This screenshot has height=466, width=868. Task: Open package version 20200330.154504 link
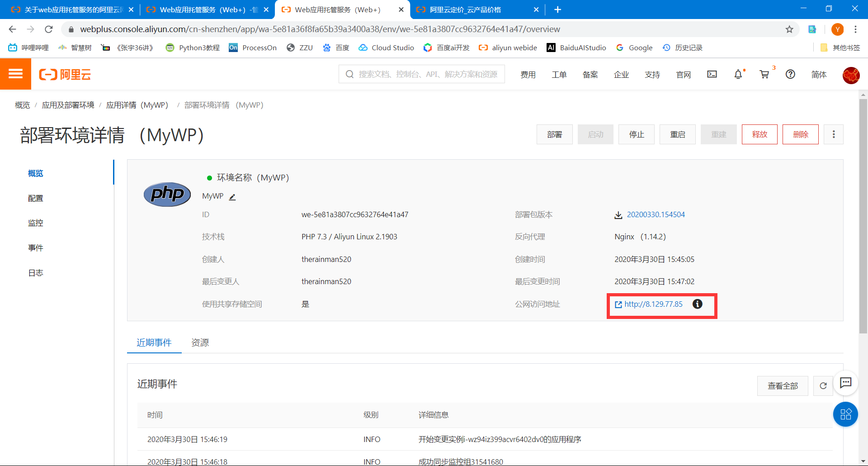tap(656, 214)
